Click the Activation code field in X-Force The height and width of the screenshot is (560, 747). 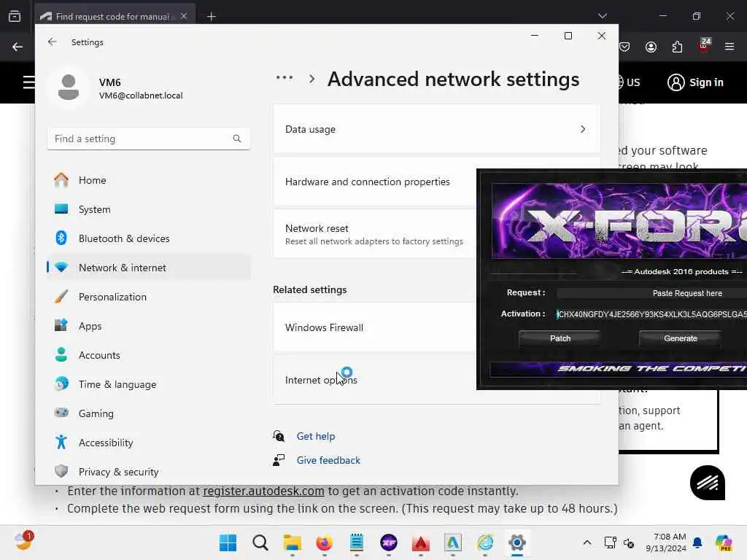[651, 314]
